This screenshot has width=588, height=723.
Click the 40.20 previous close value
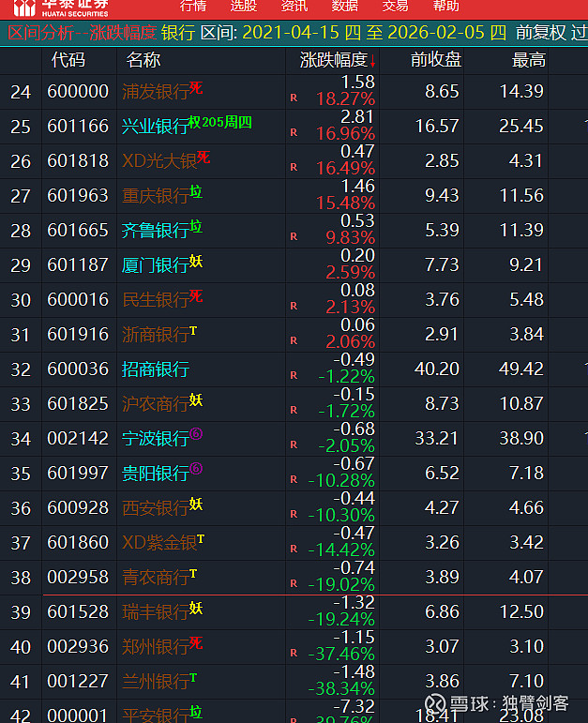[x=437, y=369]
